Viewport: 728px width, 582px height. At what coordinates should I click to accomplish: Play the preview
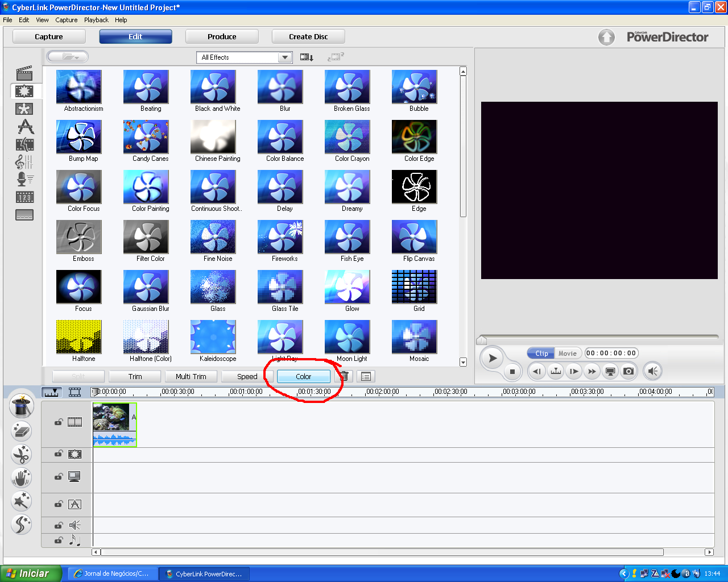point(493,358)
